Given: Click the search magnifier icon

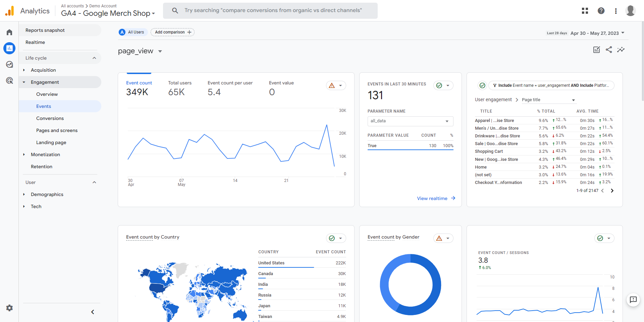Looking at the screenshot, I should click(175, 10).
